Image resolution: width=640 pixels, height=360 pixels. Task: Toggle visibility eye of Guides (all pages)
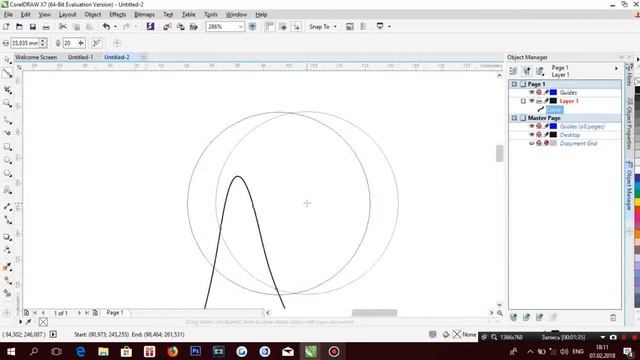coord(531,127)
